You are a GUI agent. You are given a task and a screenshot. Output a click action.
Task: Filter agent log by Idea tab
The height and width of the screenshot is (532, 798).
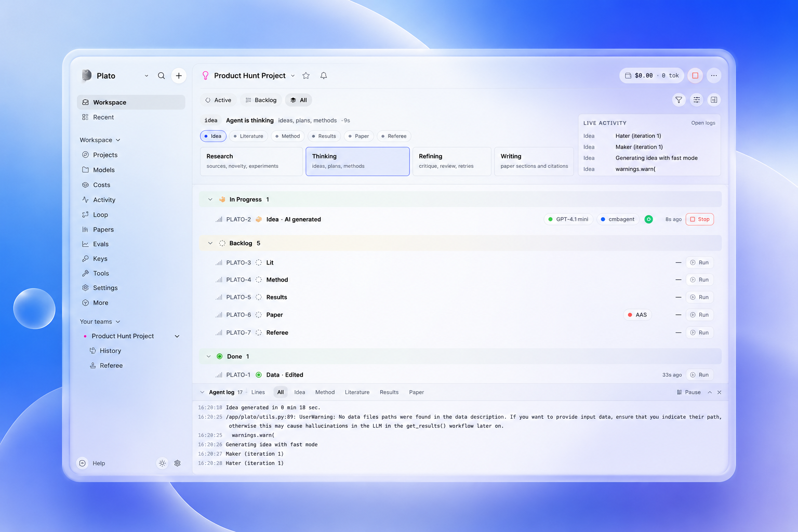[300, 392]
